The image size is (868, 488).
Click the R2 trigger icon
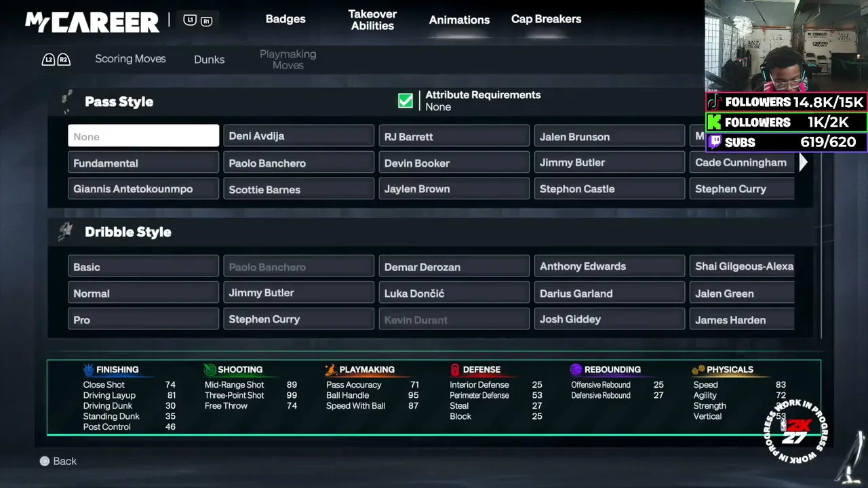pyautogui.click(x=63, y=60)
